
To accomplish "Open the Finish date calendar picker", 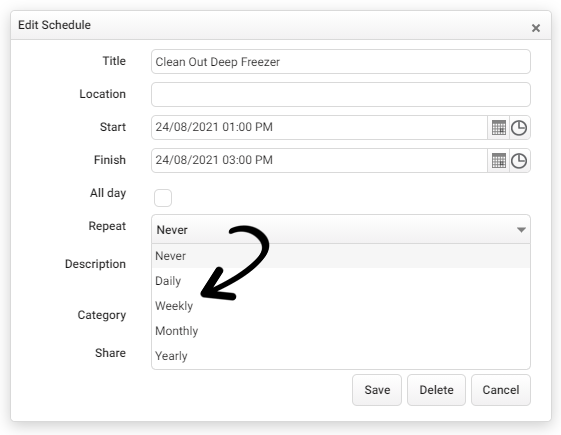I will [x=498, y=161].
